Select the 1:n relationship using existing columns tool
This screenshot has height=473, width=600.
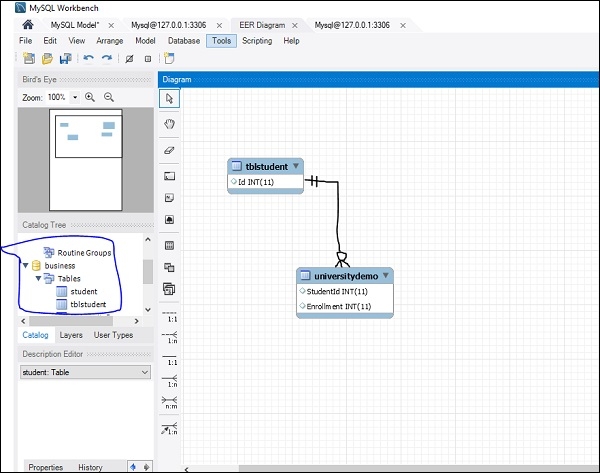[169, 429]
